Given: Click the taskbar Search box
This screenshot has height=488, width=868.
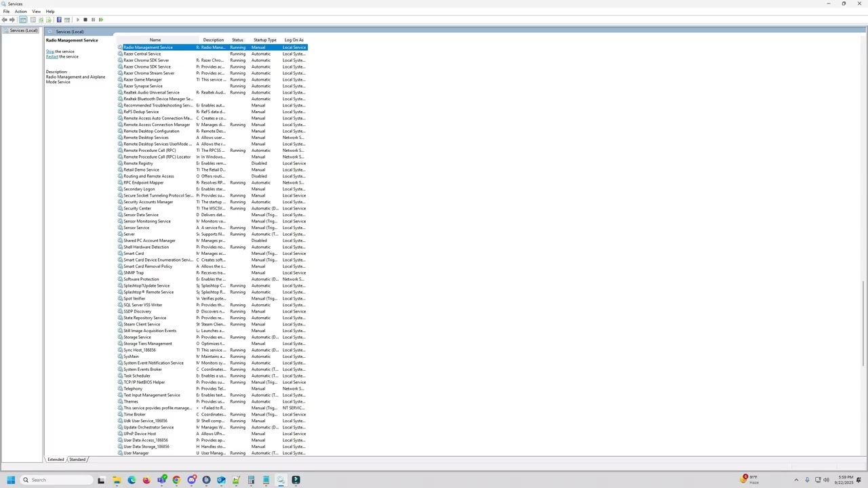Looking at the screenshot, I should [56, 480].
